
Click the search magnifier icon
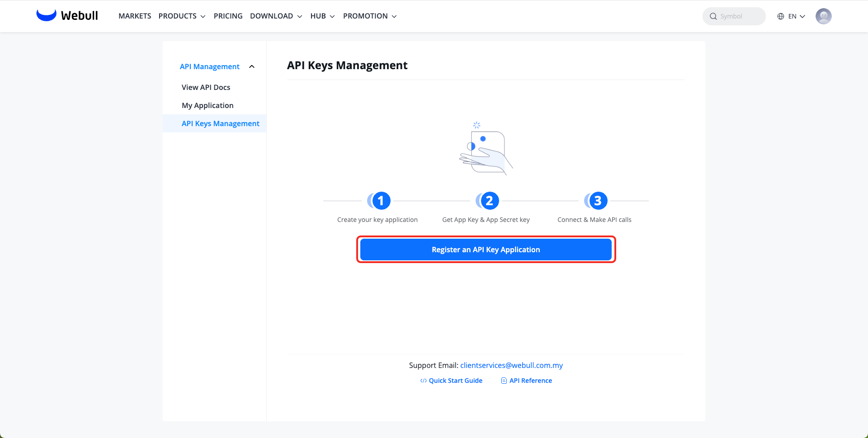[713, 16]
